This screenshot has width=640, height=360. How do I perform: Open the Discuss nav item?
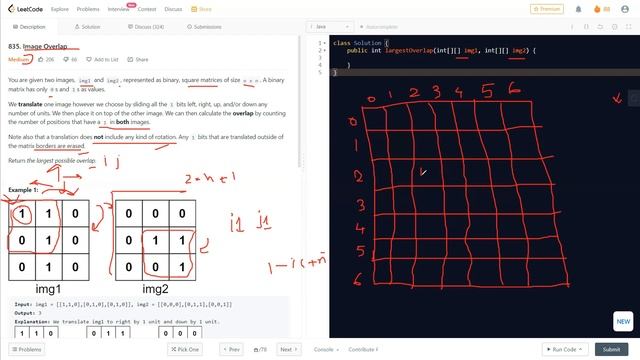tap(173, 9)
